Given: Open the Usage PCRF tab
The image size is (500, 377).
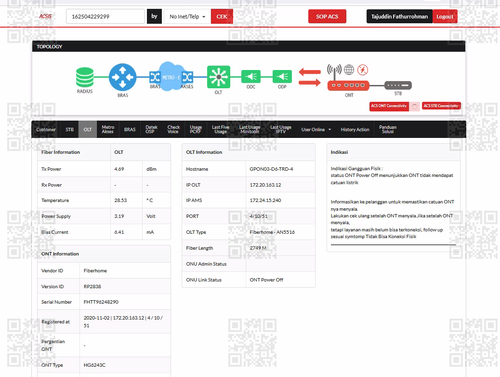Looking at the screenshot, I should click(195, 129).
